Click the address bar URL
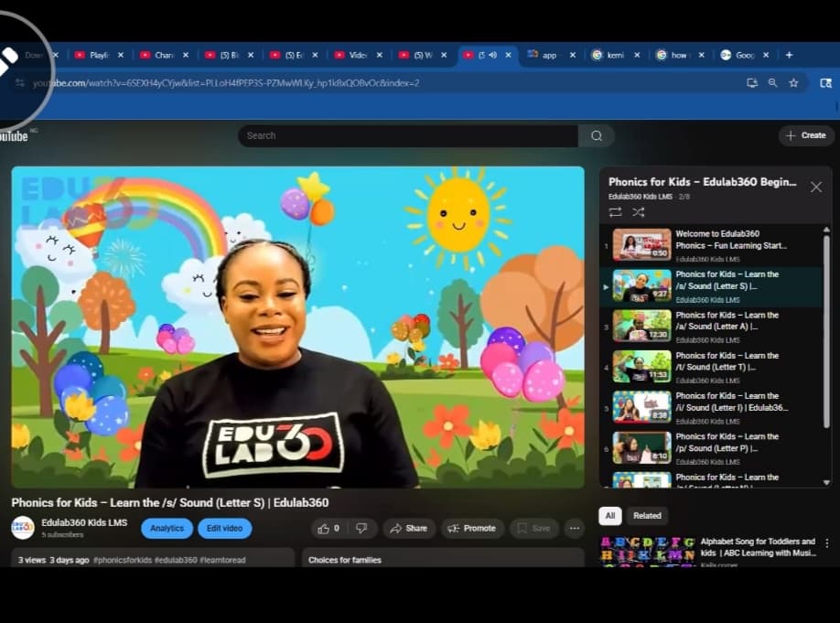This screenshot has width=840, height=623. [225, 83]
